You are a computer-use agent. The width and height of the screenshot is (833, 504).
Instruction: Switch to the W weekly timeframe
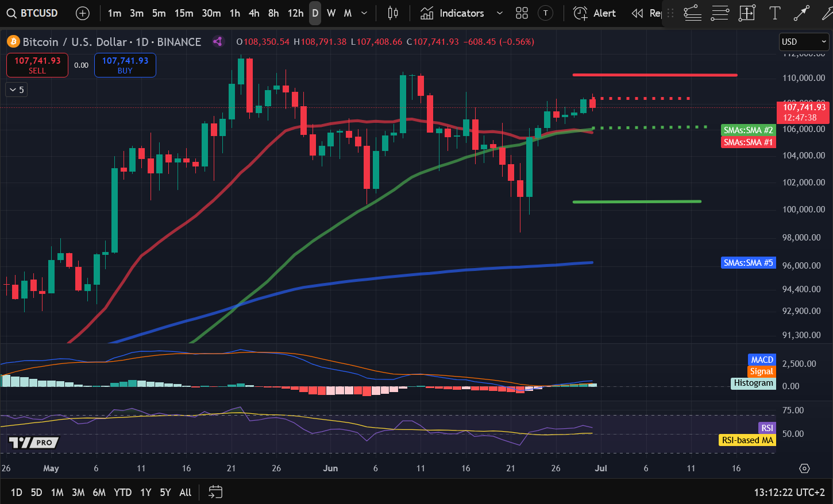331,13
